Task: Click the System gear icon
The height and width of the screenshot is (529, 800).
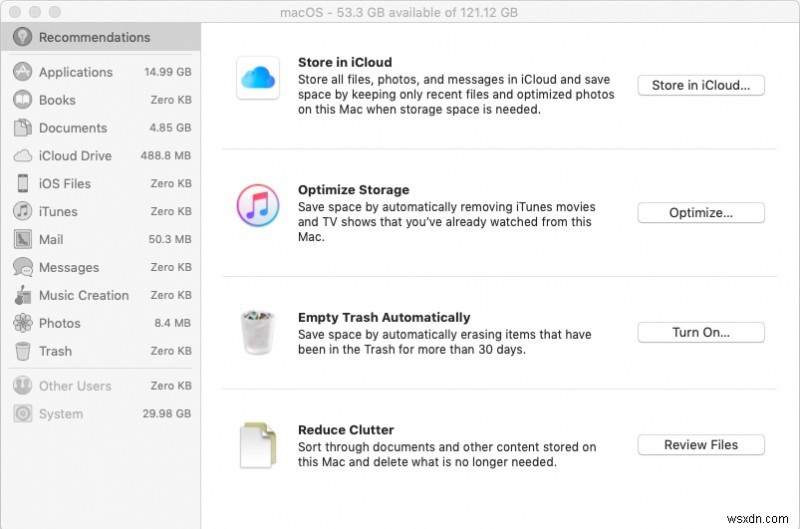Action: 22,414
